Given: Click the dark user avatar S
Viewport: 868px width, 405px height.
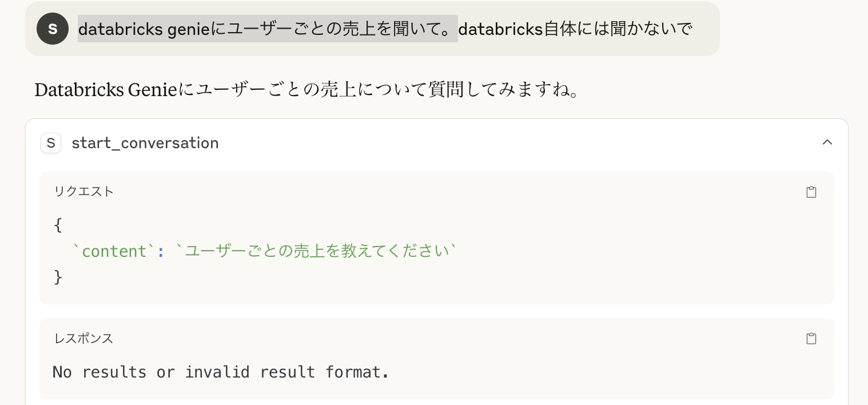Looking at the screenshot, I should (53, 29).
